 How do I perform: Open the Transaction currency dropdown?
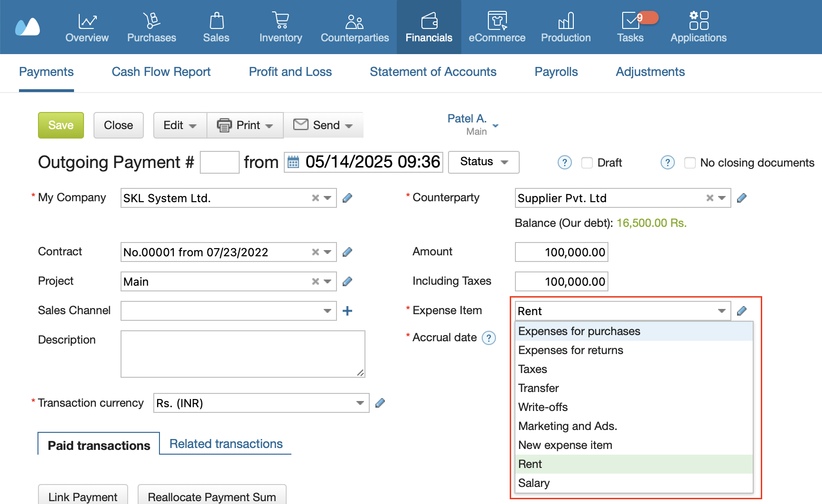pos(360,403)
